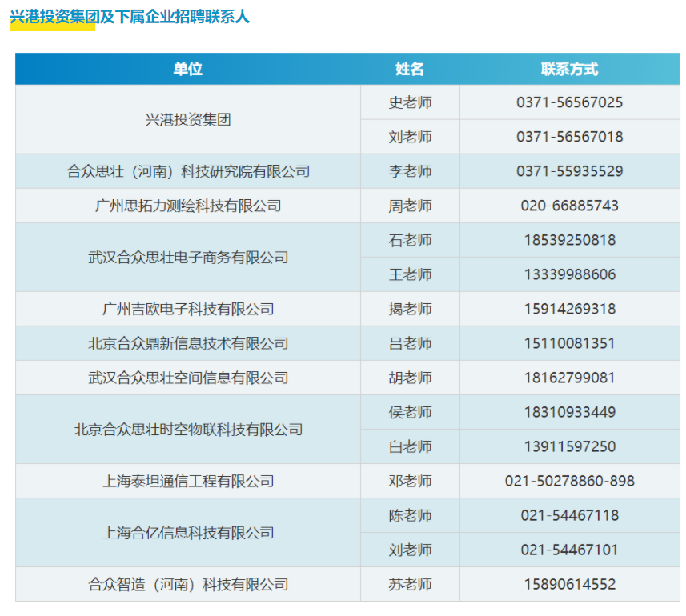Click the 兴港投资集团 unit cell
The width and height of the screenshot is (686, 616).
[x=187, y=119]
